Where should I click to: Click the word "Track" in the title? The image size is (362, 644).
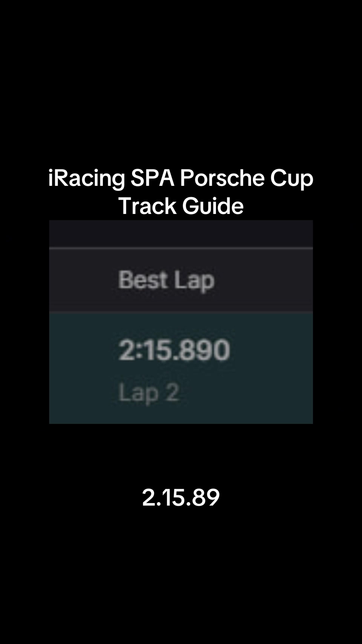click(147, 206)
